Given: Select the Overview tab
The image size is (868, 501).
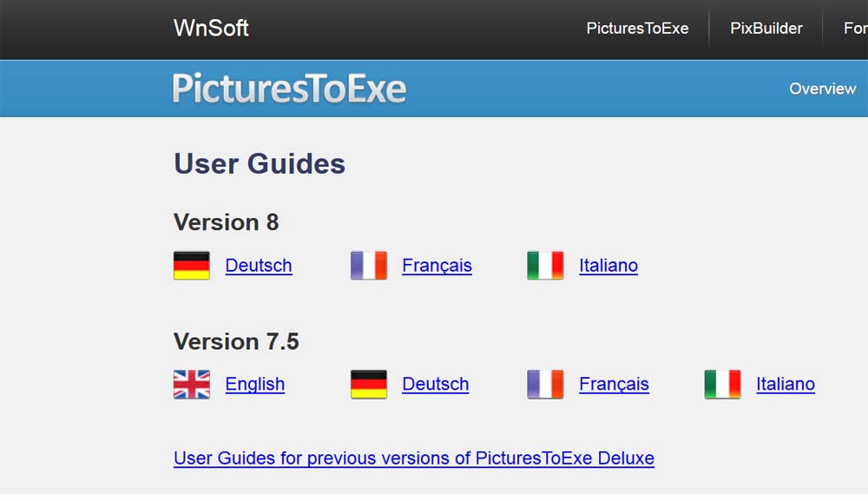Looking at the screenshot, I should click(822, 89).
